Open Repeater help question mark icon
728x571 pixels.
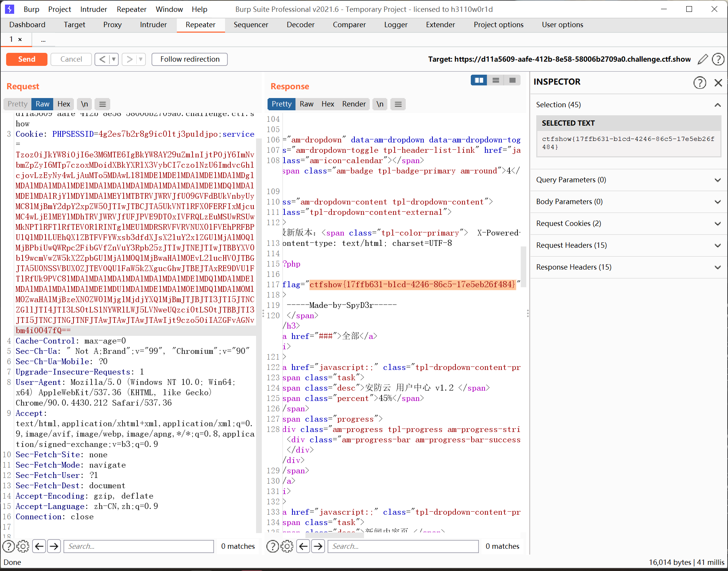click(x=718, y=59)
